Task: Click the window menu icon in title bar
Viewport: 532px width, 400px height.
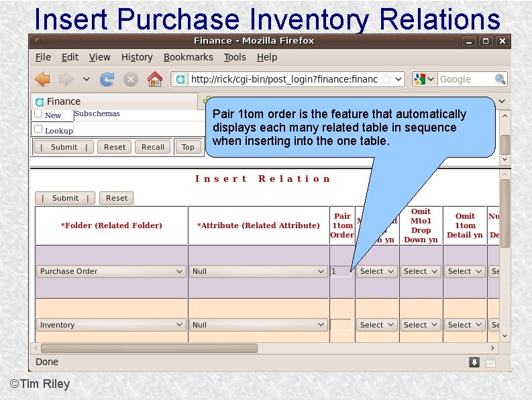Action: click(38, 41)
